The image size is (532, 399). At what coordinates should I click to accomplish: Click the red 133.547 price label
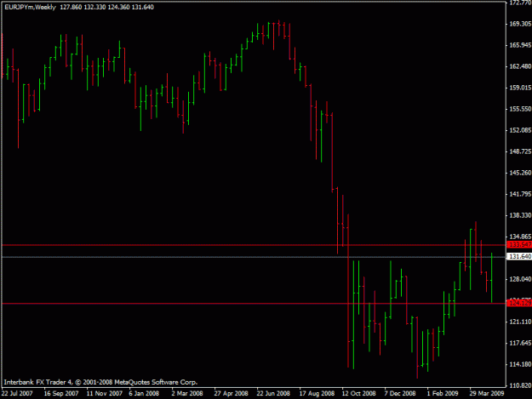[520, 244]
